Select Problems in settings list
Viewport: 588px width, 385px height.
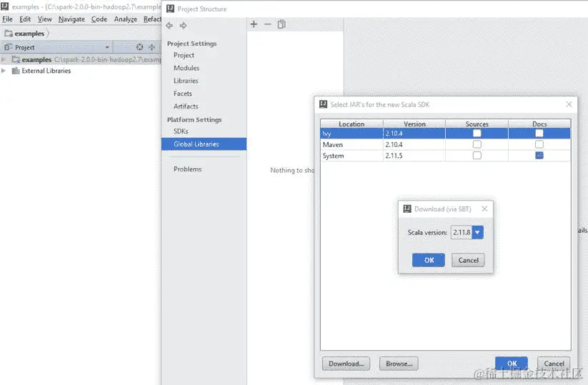(187, 169)
